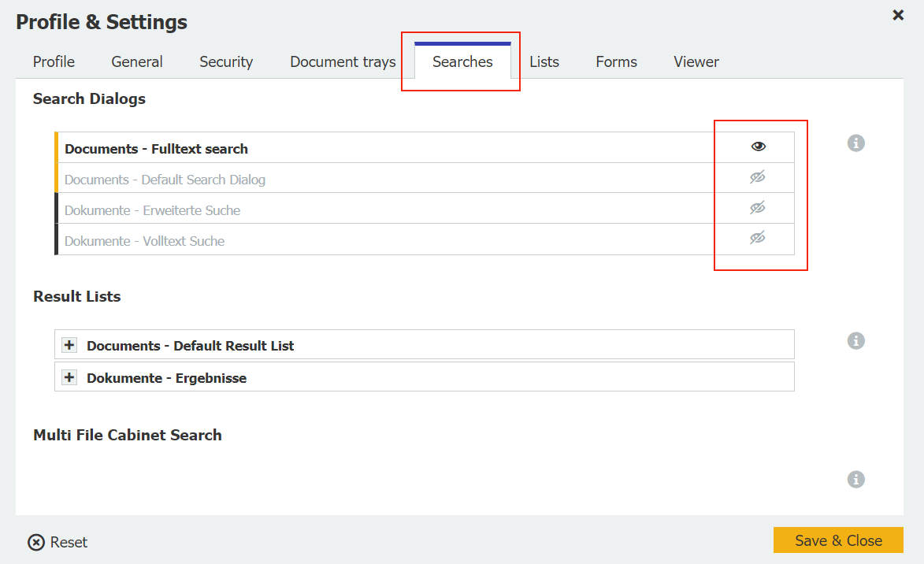Show the Documents - Default Search Dialog
The image size is (924, 564).
[x=758, y=178]
